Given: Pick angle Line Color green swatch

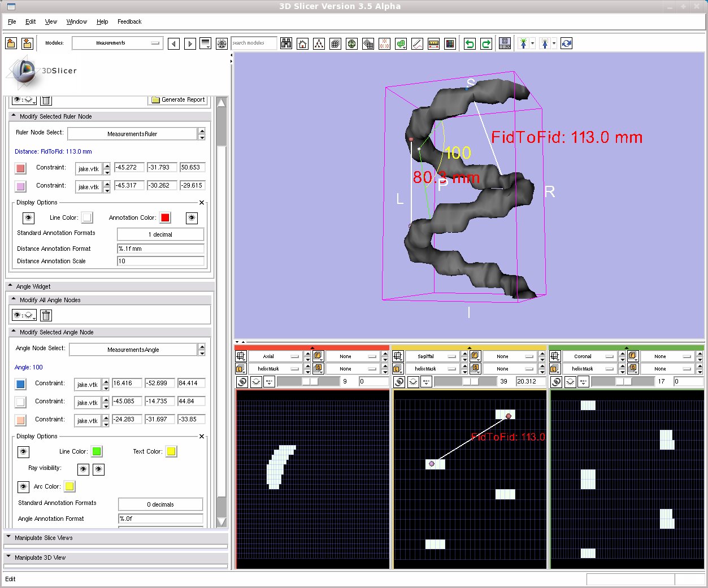Looking at the screenshot, I should tap(97, 451).
